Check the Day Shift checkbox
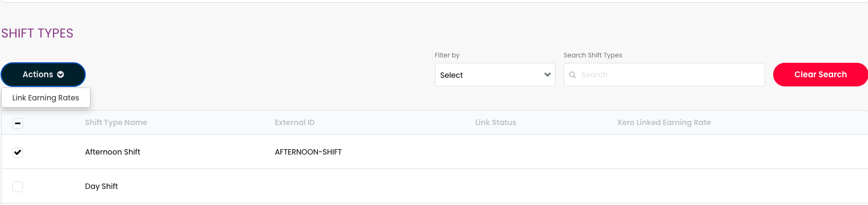The width and height of the screenshot is (868, 205). click(x=18, y=187)
